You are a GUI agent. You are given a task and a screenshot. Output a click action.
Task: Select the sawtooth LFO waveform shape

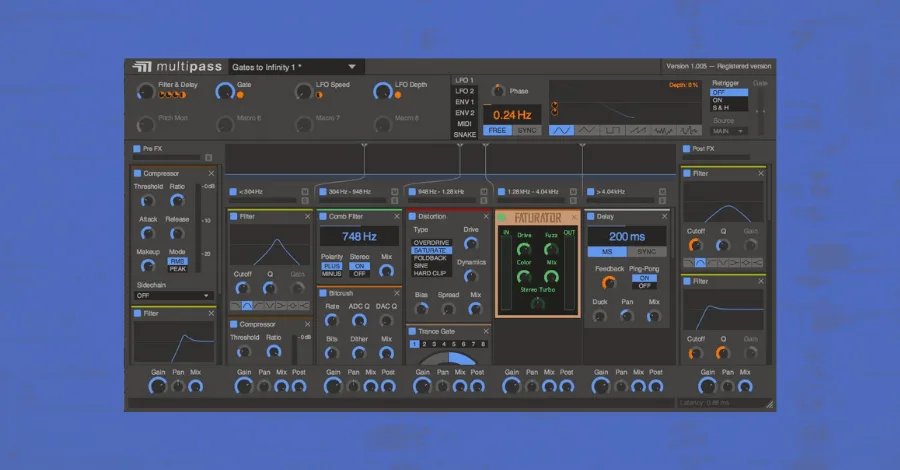pyautogui.click(x=637, y=131)
